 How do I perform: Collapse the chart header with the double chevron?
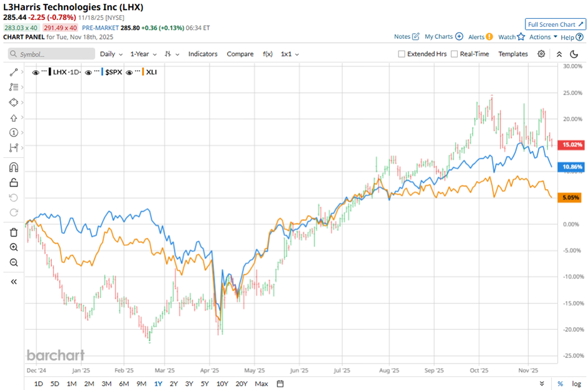point(559,54)
